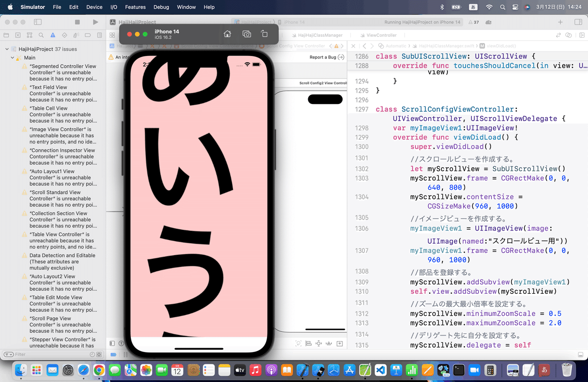Screen dimensions: 588x382
Task: Open Spotlight search in menu bar
Action: (502, 7)
